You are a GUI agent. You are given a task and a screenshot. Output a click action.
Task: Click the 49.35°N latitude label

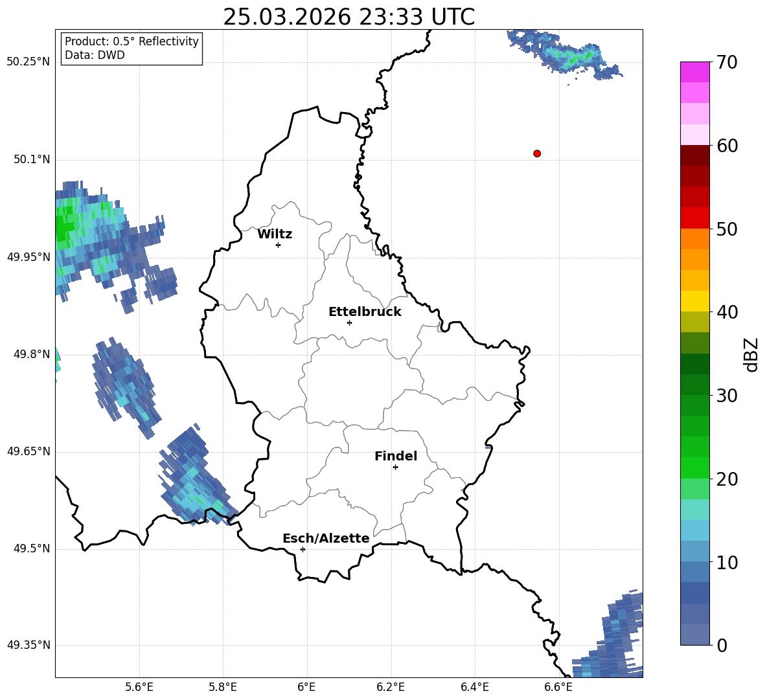[x=29, y=645]
